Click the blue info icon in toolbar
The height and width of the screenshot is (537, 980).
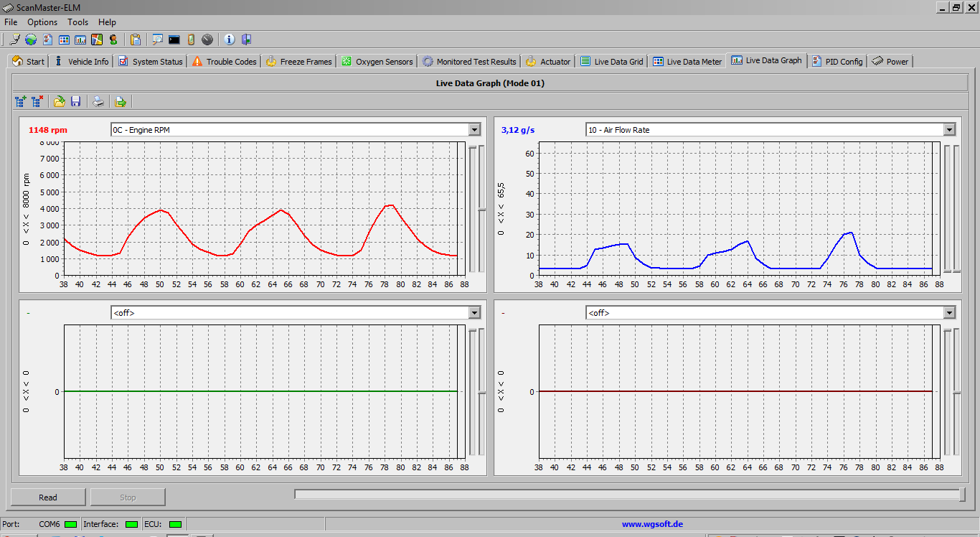pos(230,39)
